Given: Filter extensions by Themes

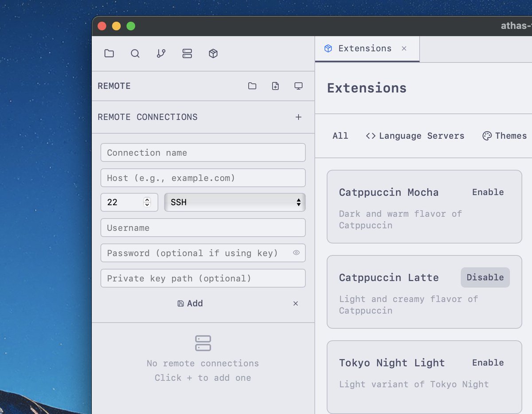Looking at the screenshot, I should click(x=505, y=136).
